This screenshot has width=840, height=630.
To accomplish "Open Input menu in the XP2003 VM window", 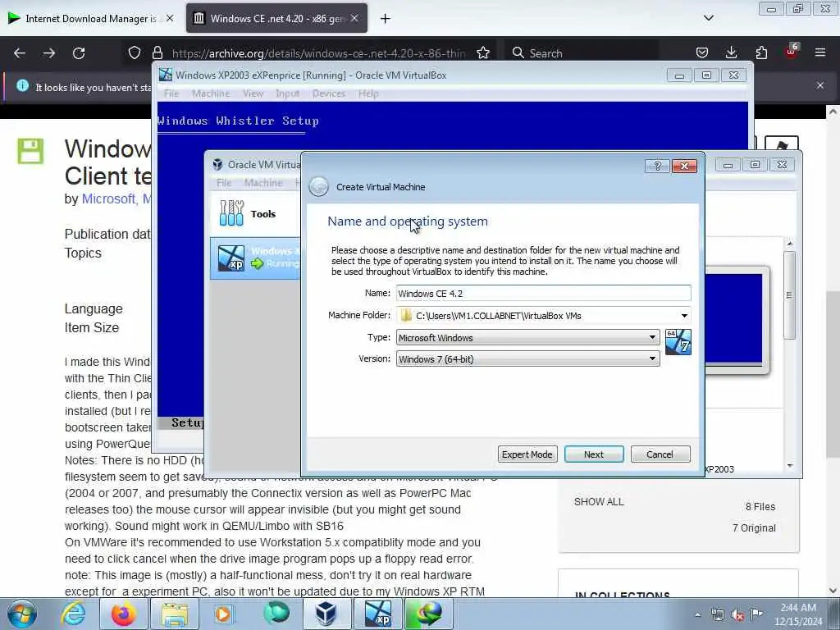I will pyautogui.click(x=287, y=94).
